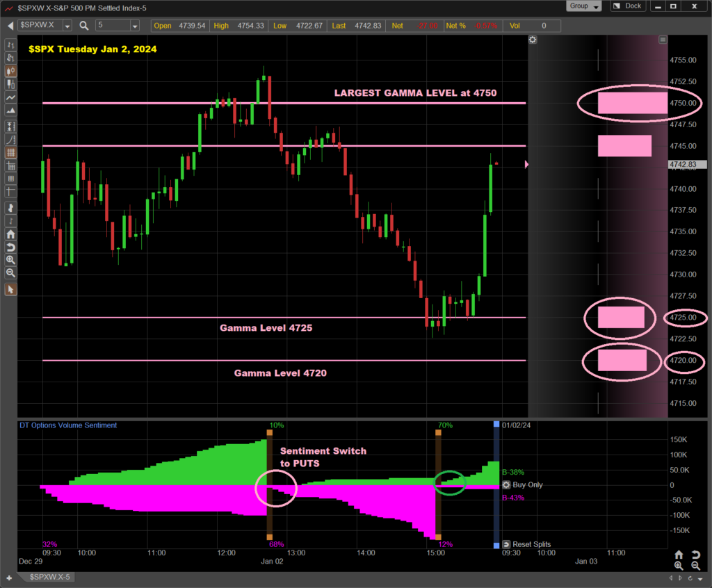Select the area chart type icon
This screenshot has height=588, width=712.
[x=10, y=111]
